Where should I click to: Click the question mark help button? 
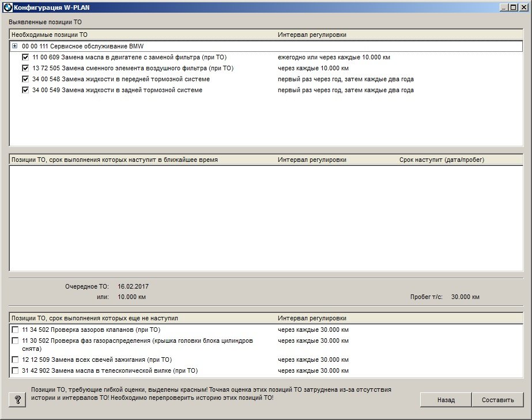18,400
